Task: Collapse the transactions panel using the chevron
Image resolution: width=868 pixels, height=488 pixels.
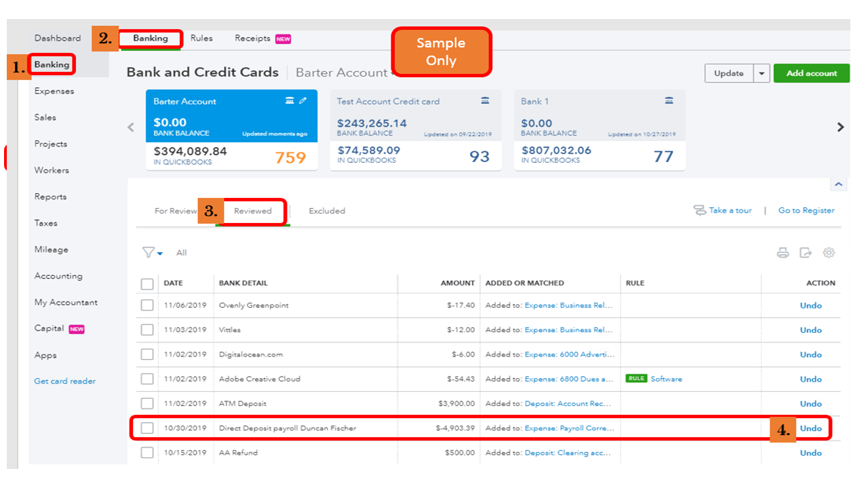Action: pos(839,183)
